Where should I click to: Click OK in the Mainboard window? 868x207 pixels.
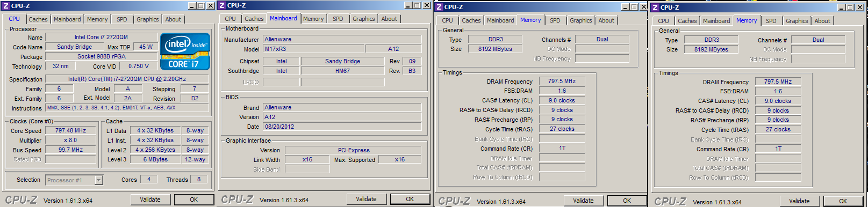(410, 199)
